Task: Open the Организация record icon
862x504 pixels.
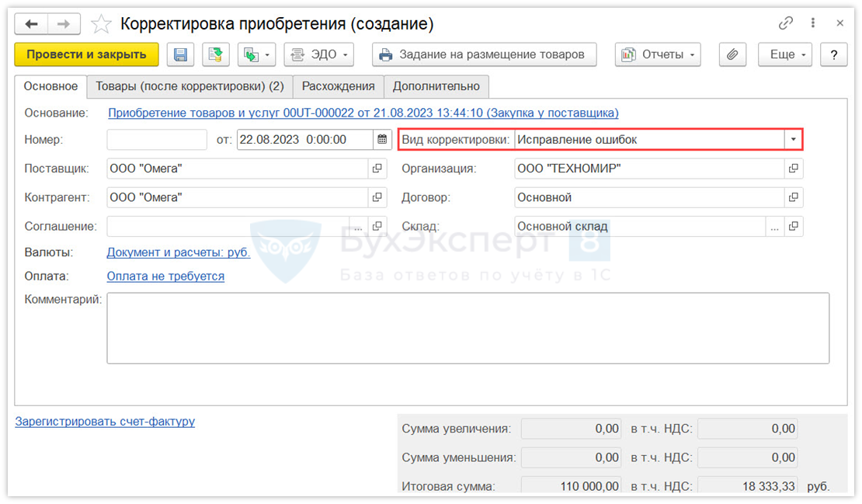Action: [x=794, y=169]
